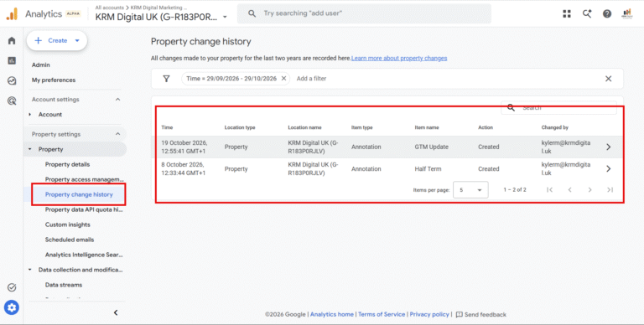
Task: Collapse the admin sidebar with chevron
Action: click(x=116, y=312)
